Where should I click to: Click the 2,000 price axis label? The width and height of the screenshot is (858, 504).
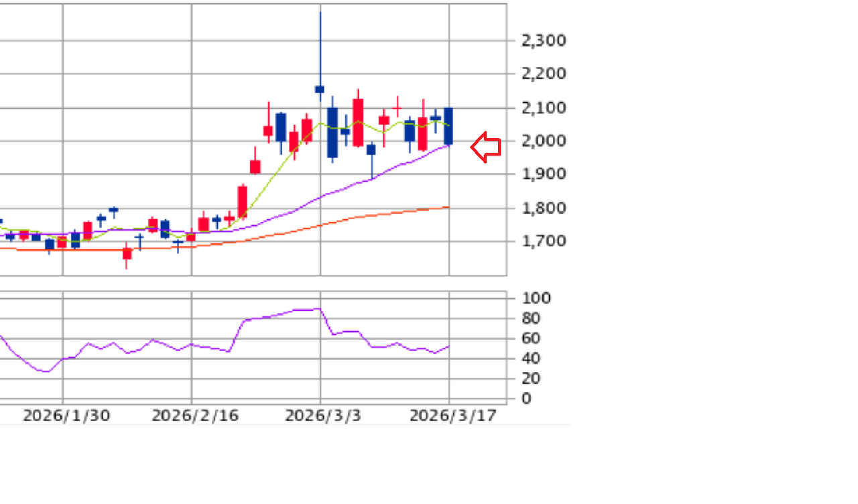[544, 141]
